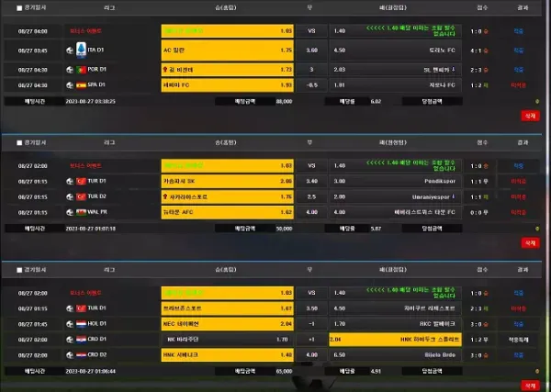Click the 4 : 1 score in ITA D1 row
551x392 pixels.
[x=476, y=50]
